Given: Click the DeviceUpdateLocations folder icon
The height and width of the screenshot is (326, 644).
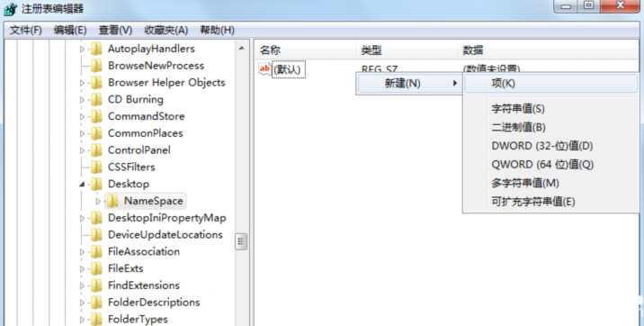Looking at the screenshot, I should pyautogui.click(x=96, y=235).
